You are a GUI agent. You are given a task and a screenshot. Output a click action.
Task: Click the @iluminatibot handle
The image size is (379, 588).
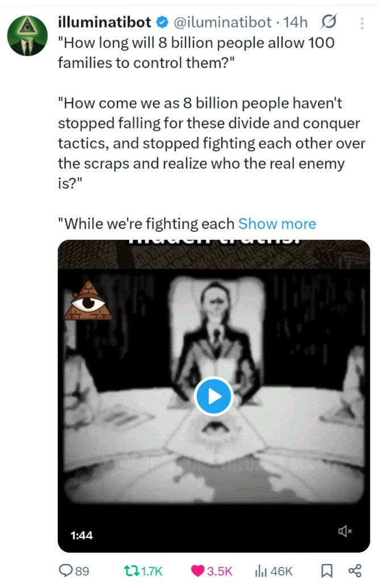click(x=222, y=22)
